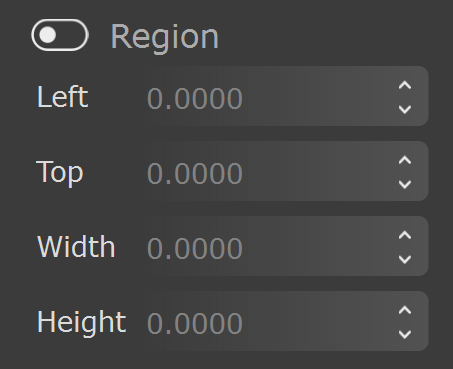Click the 0.0000 value in Height row
The image size is (453, 369).
[195, 323]
